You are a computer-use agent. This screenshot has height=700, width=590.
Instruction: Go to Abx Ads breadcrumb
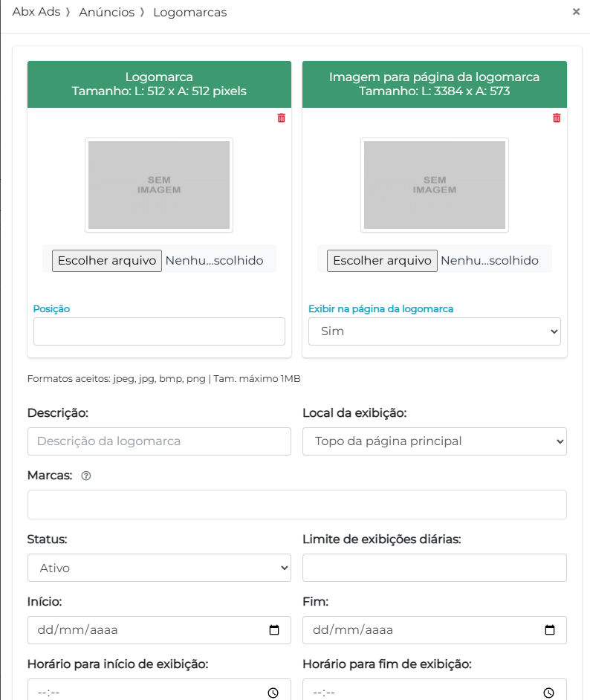36,13
